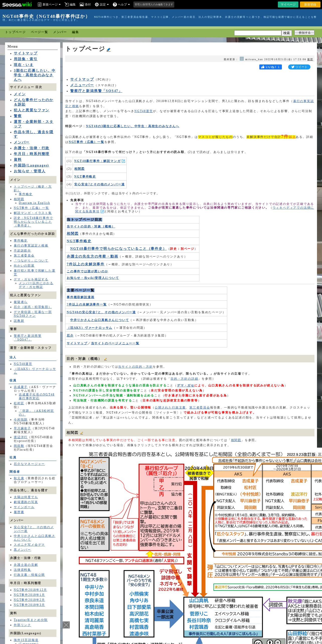Open link 警察庁と新潟県警「SOS47」 in main content
This screenshot has height=644, width=322.
96,91
